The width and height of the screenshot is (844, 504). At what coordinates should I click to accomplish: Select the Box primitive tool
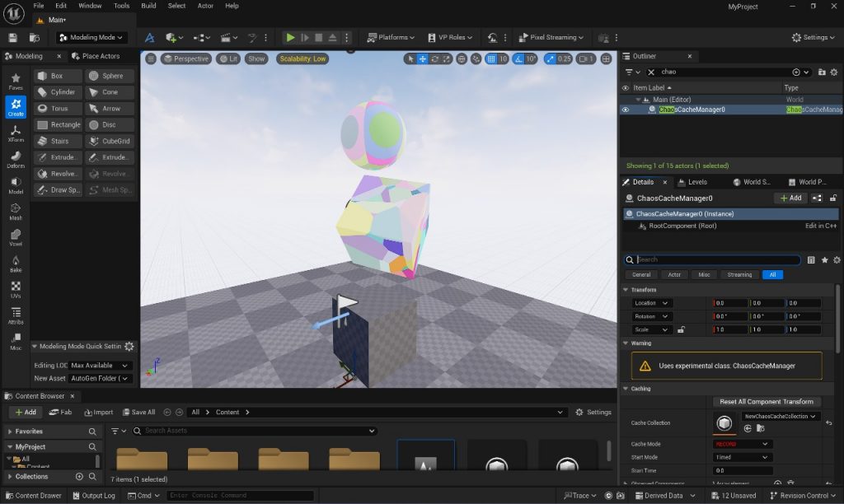[58, 76]
